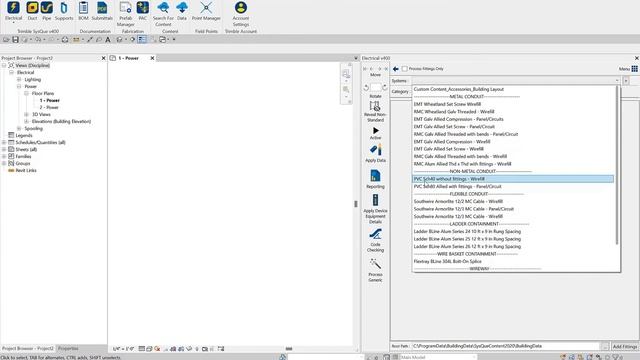Open the Supports ribbon tool
The height and width of the screenshot is (360, 640).
[64, 11]
